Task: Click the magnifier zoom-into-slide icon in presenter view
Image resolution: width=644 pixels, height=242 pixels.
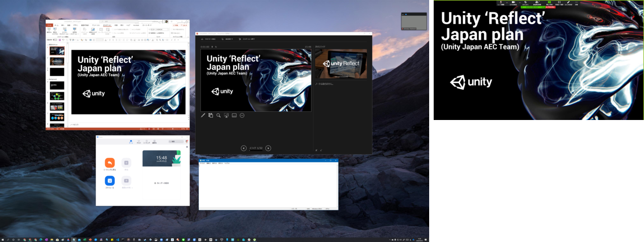Action: [219, 115]
